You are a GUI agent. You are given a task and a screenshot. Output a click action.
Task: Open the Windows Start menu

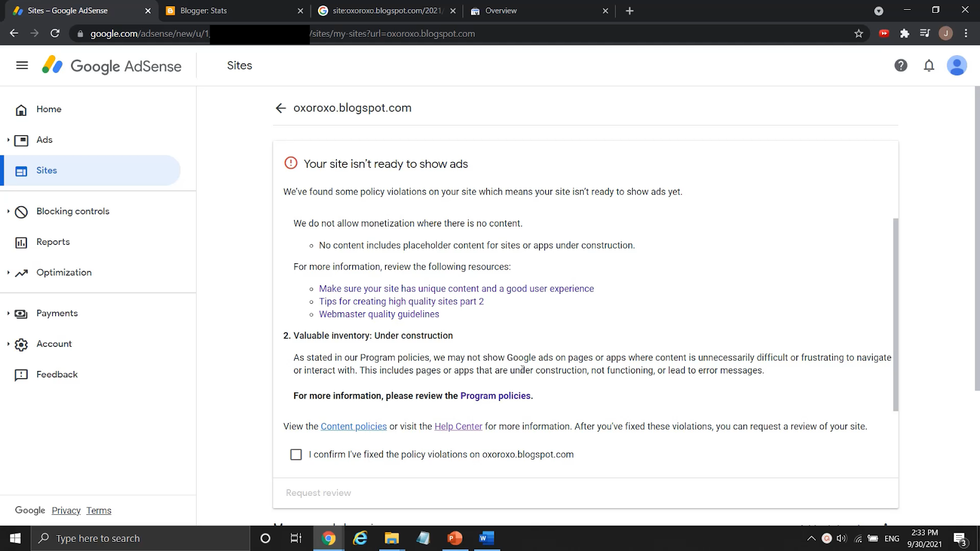tap(15, 538)
